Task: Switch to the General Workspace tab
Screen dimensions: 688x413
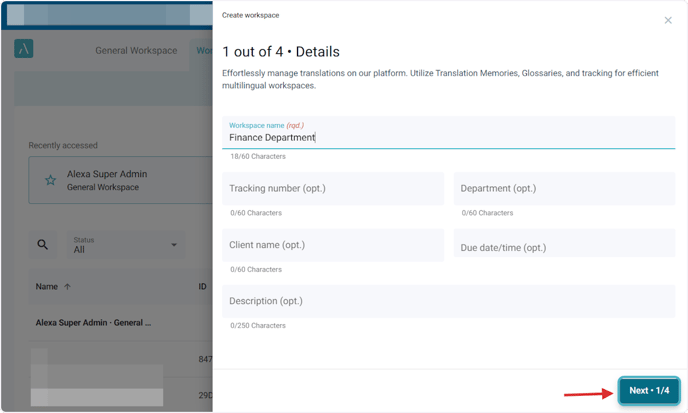Action: 136,51
